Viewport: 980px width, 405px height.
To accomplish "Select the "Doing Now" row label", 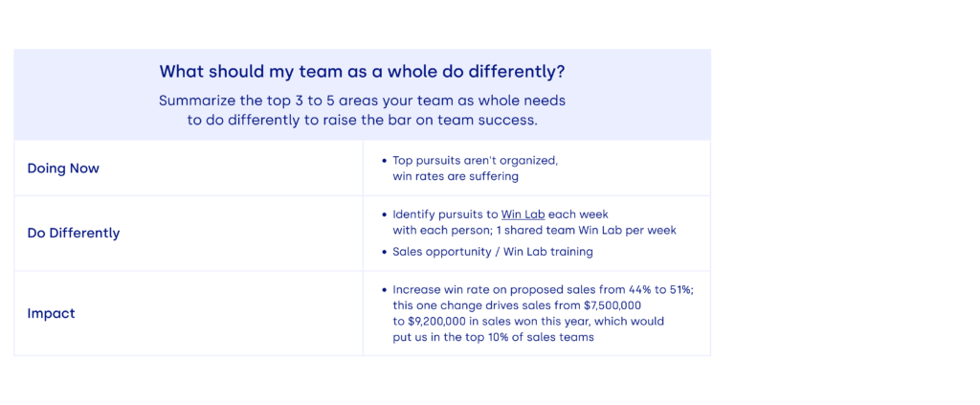I will [x=63, y=169].
